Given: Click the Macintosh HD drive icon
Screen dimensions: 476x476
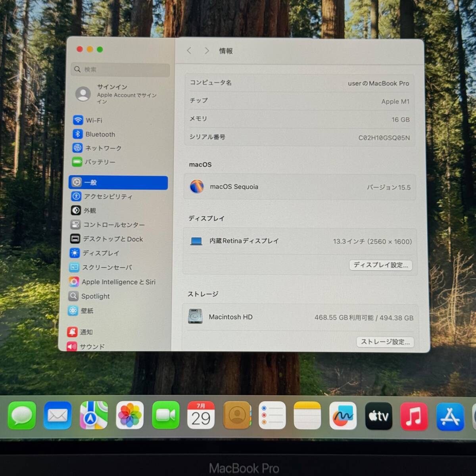Looking at the screenshot, I should 195,317.
